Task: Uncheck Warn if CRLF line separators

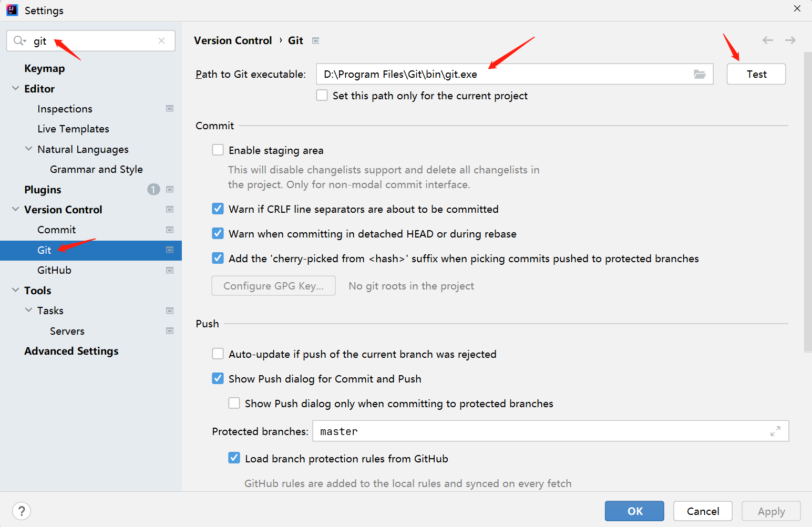Action: [218, 209]
